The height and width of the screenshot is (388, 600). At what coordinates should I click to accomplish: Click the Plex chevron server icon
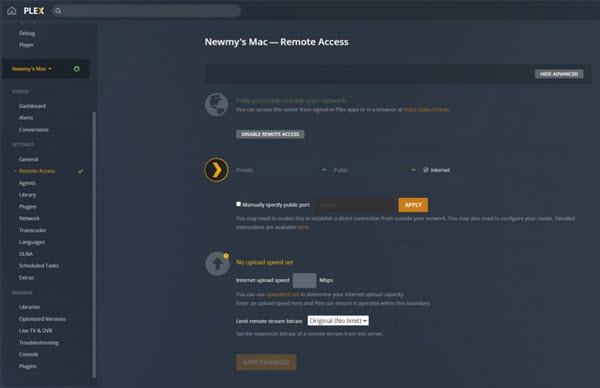coord(216,170)
